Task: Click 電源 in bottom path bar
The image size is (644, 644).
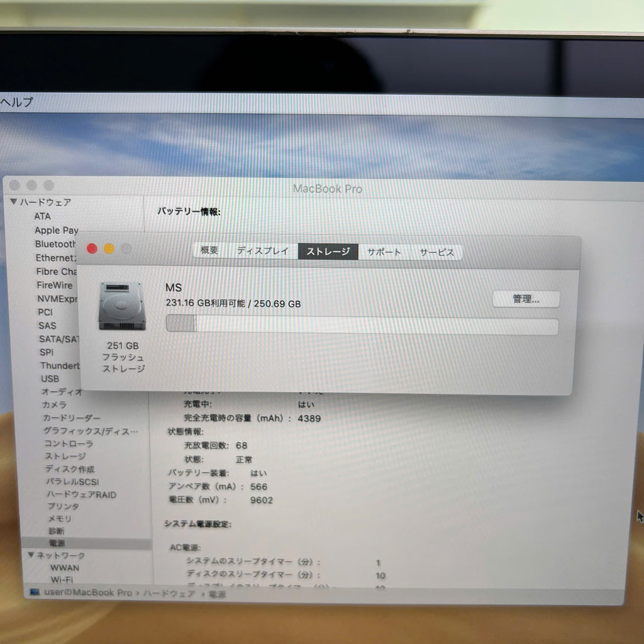Action: 217,594
